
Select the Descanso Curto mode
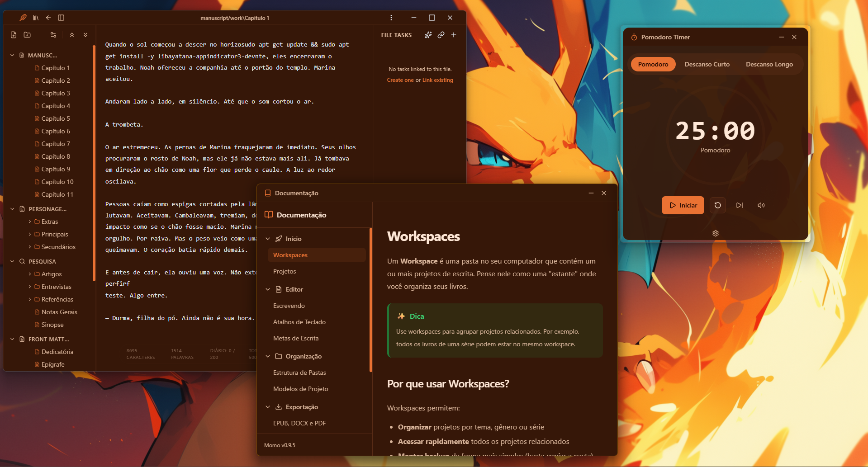707,64
